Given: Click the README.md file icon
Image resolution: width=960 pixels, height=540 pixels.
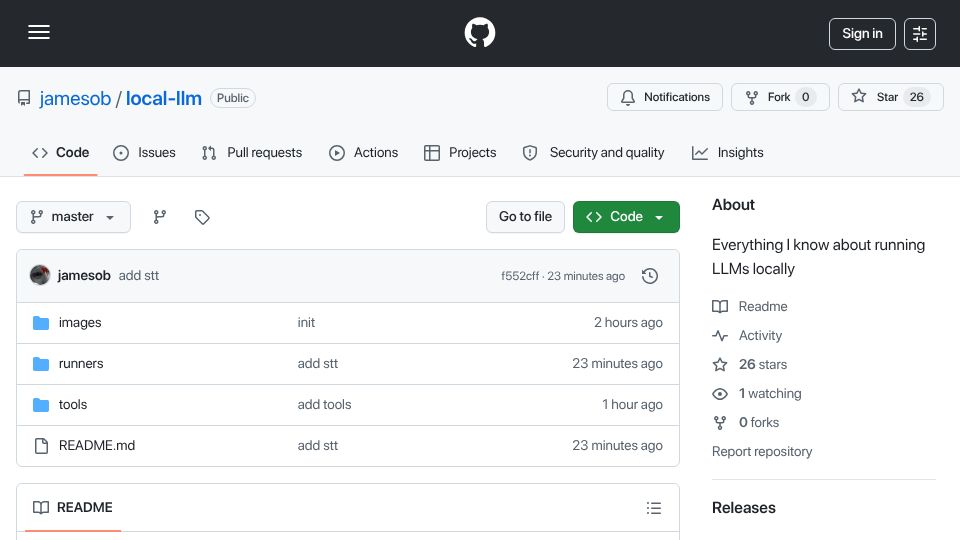Looking at the screenshot, I should [x=41, y=446].
